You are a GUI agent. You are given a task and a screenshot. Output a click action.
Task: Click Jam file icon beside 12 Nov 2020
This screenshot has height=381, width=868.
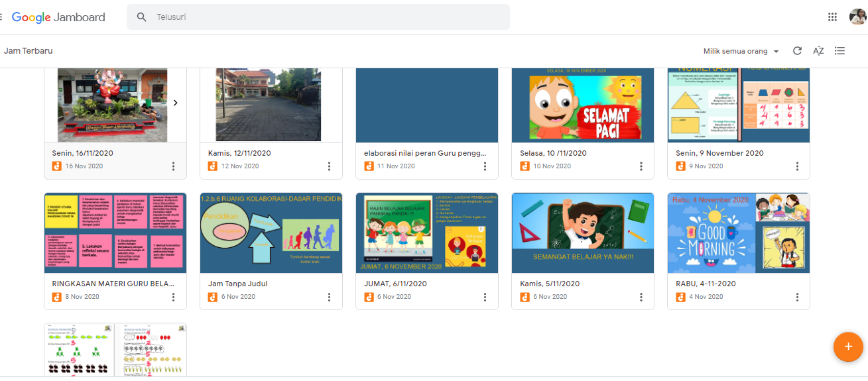click(213, 166)
